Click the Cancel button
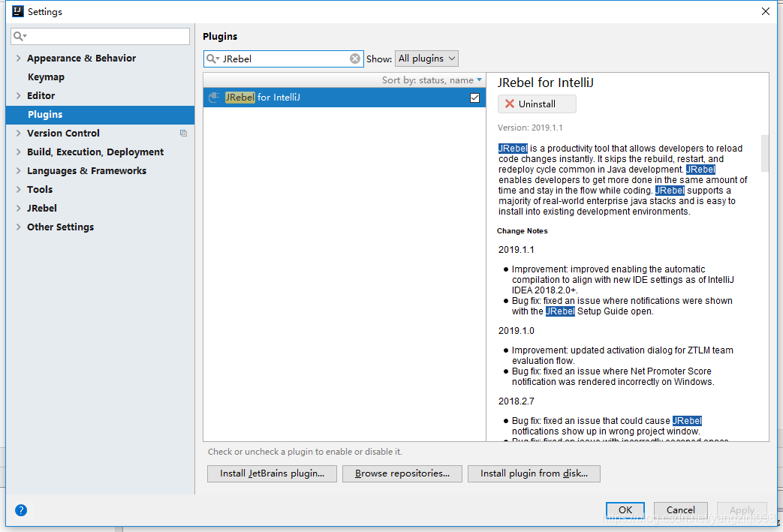The width and height of the screenshot is (783, 532). (x=681, y=510)
